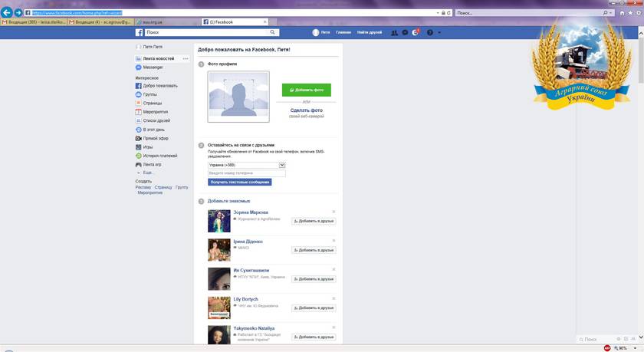Open Страницы in the left sidebar
Viewport: 644px width, 352px height.
click(149, 103)
